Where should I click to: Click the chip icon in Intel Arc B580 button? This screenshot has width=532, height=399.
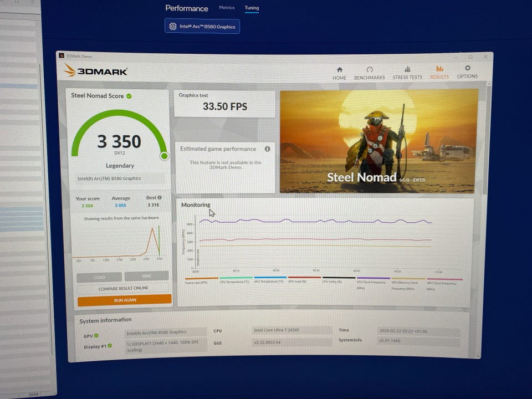[173, 27]
